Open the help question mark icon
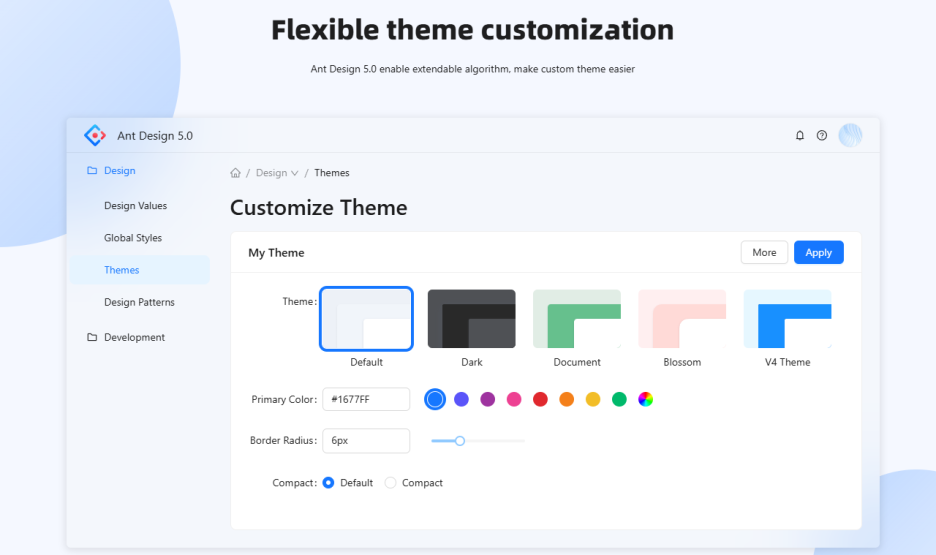The width and height of the screenshot is (936, 555). [x=822, y=135]
